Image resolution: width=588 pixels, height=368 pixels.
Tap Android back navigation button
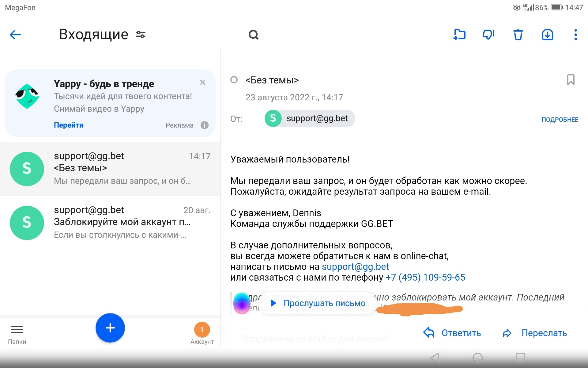click(x=435, y=358)
